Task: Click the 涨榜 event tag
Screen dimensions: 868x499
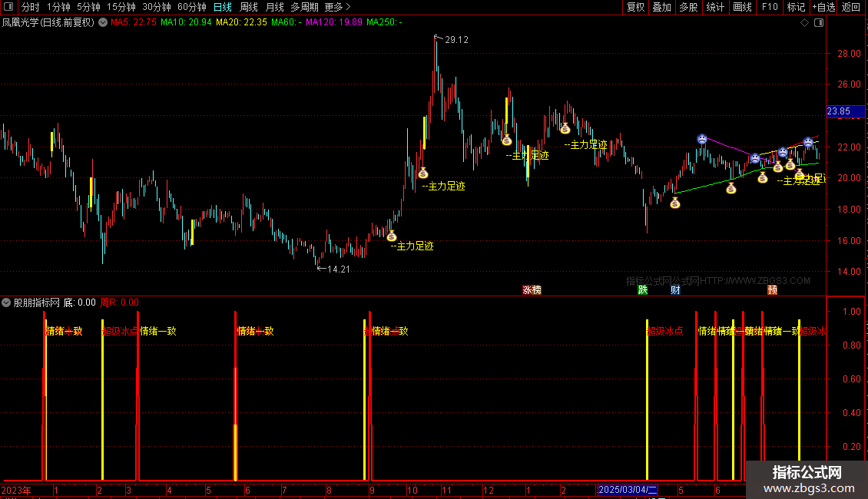Action: (x=532, y=290)
